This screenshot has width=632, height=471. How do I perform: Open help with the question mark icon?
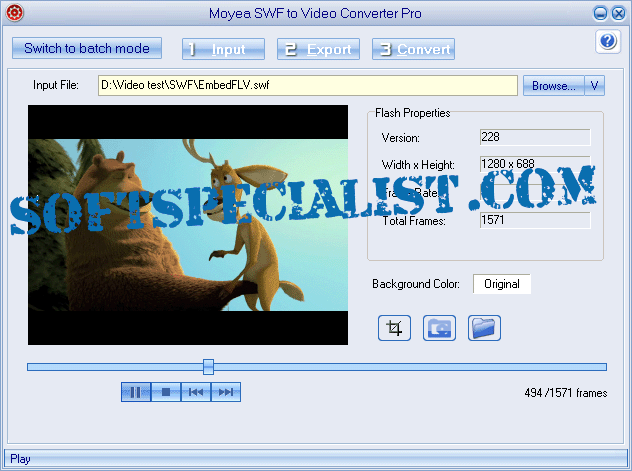click(x=608, y=41)
